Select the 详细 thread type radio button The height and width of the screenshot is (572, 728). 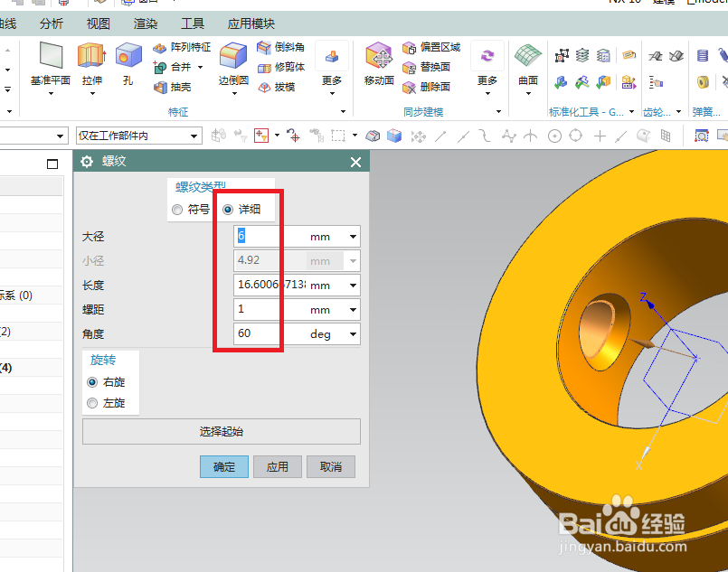pos(225,209)
